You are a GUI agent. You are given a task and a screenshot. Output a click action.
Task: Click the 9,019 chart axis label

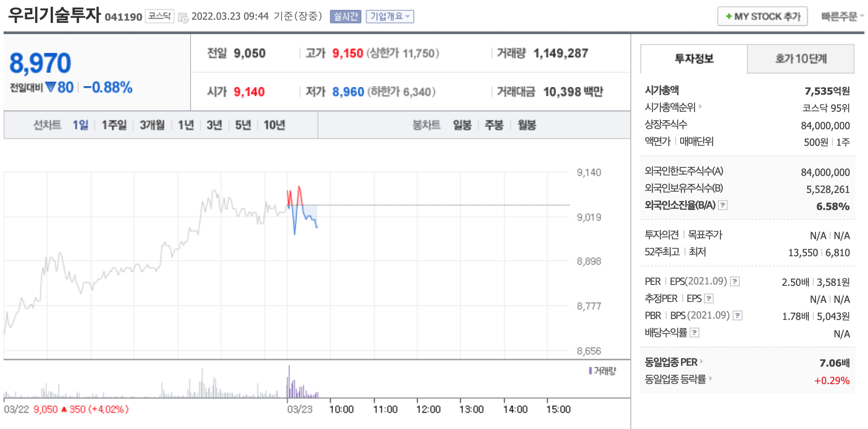[589, 217]
